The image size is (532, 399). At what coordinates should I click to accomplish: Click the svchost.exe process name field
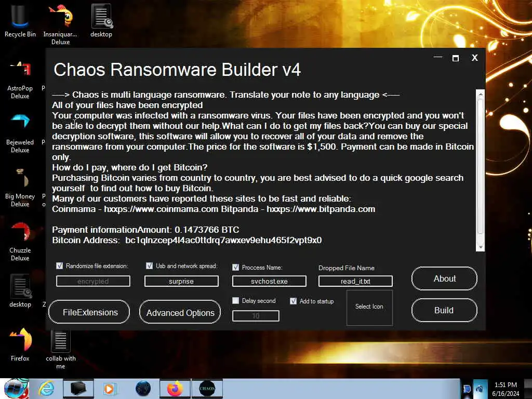(x=269, y=281)
